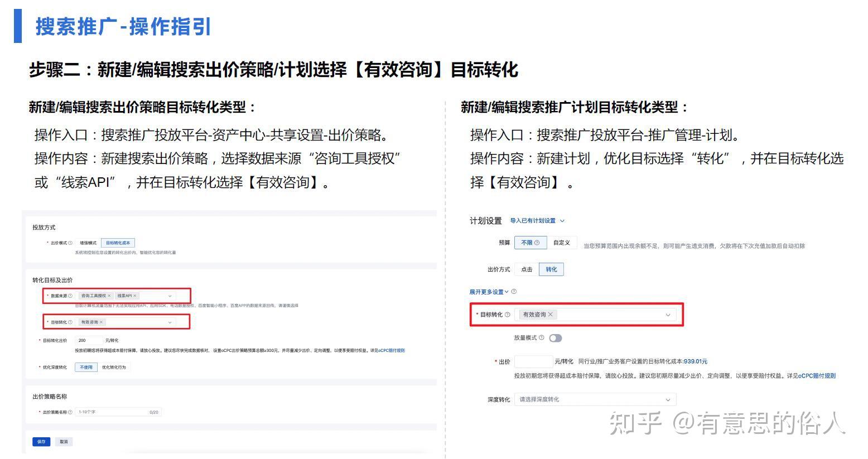The height and width of the screenshot is (459, 868).
Task: Choose 优化转化行为 option
Action: [x=114, y=368]
